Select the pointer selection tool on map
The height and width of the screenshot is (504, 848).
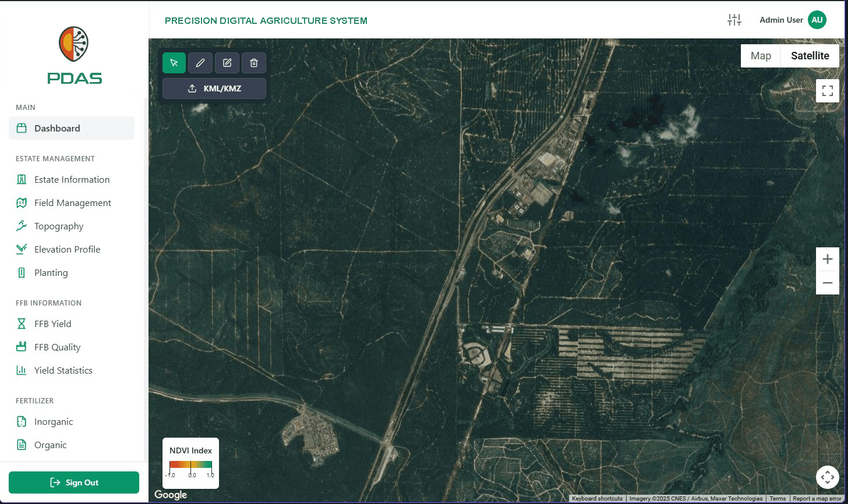[174, 63]
